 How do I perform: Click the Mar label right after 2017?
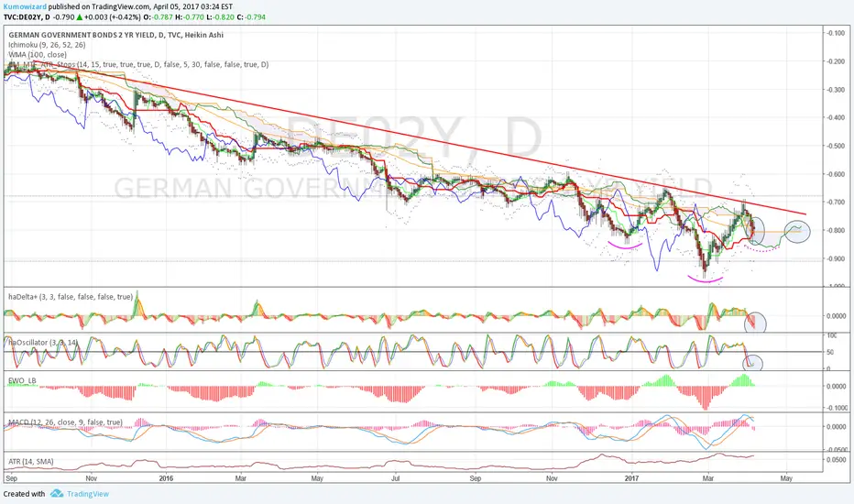click(x=708, y=478)
